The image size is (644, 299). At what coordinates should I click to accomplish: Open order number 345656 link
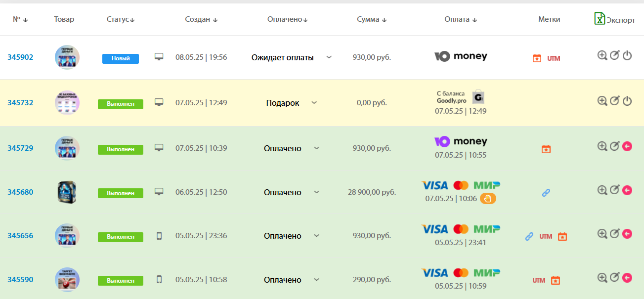pos(20,236)
